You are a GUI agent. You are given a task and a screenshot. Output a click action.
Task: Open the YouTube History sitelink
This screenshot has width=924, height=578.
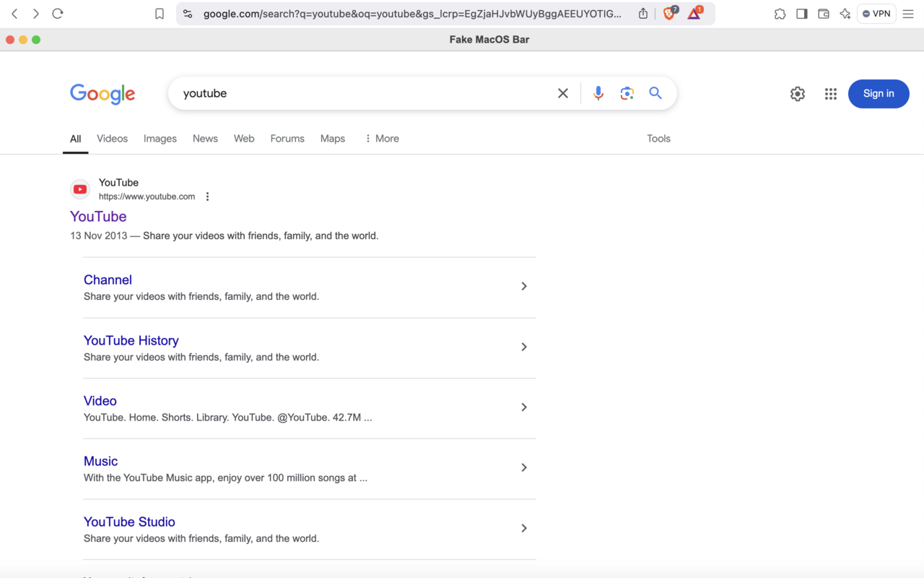pos(131,341)
